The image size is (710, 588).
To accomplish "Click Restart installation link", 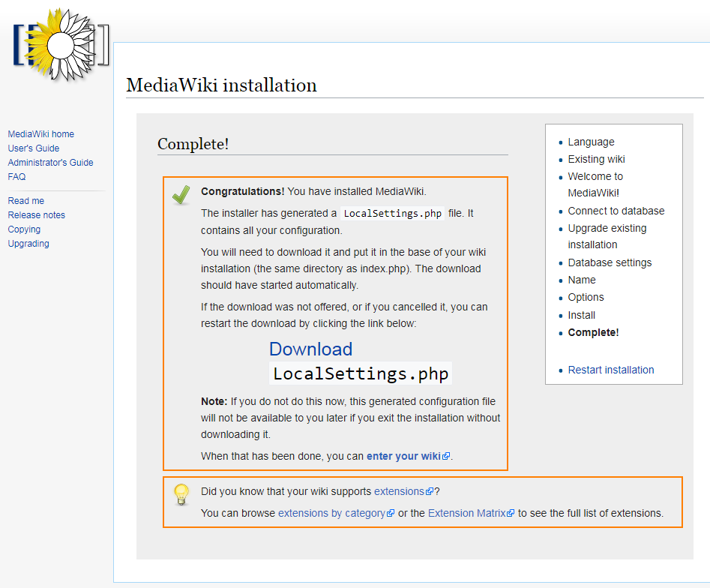I will coord(611,370).
